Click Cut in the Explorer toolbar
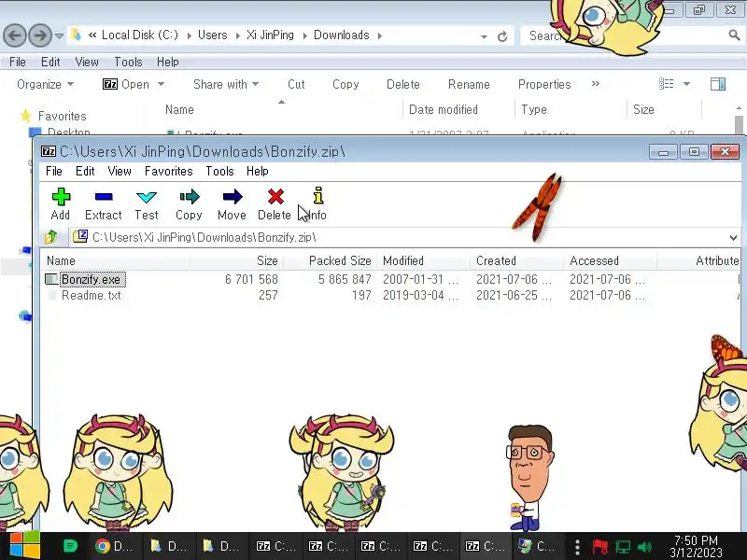The height and width of the screenshot is (560, 747). (296, 84)
